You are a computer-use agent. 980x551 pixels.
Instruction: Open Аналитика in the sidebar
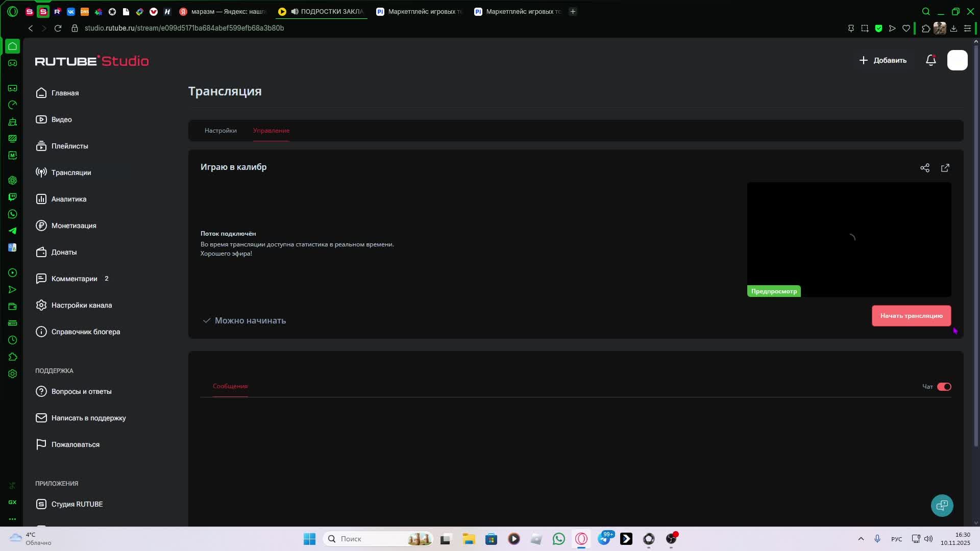[x=61, y=199]
